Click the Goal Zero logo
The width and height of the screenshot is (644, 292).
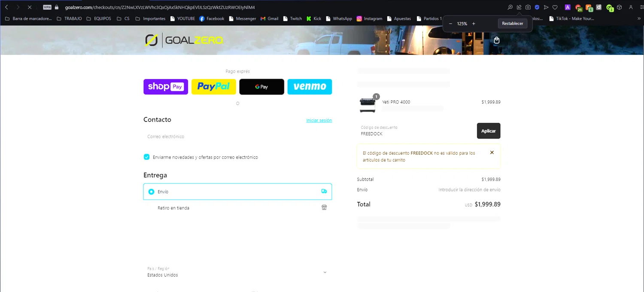[x=184, y=40]
